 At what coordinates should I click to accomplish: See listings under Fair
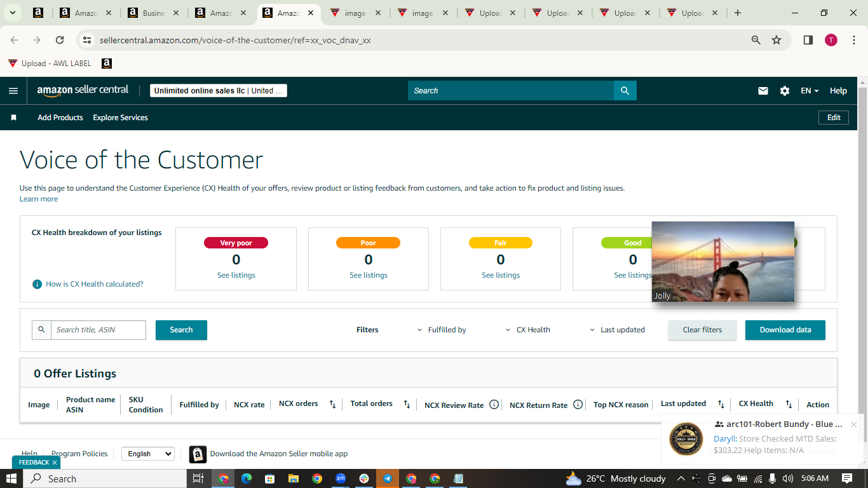501,275
